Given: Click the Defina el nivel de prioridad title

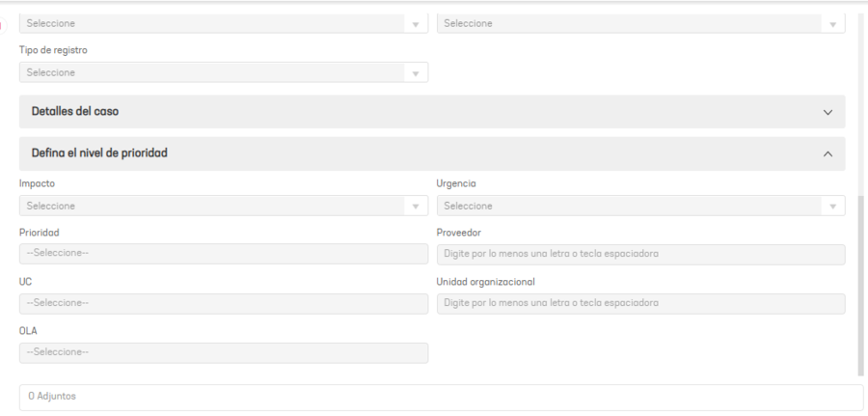Looking at the screenshot, I should (x=99, y=153).
